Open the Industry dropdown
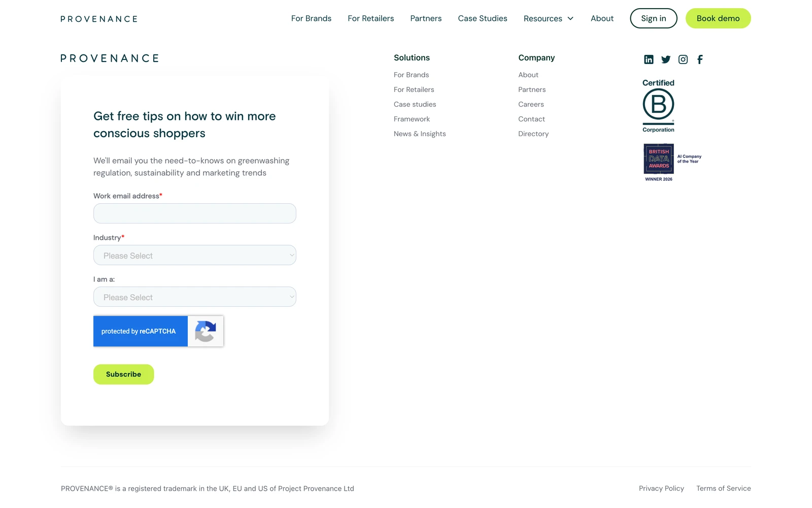The width and height of the screenshot is (812, 508). pyautogui.click(x=195, y=255)
